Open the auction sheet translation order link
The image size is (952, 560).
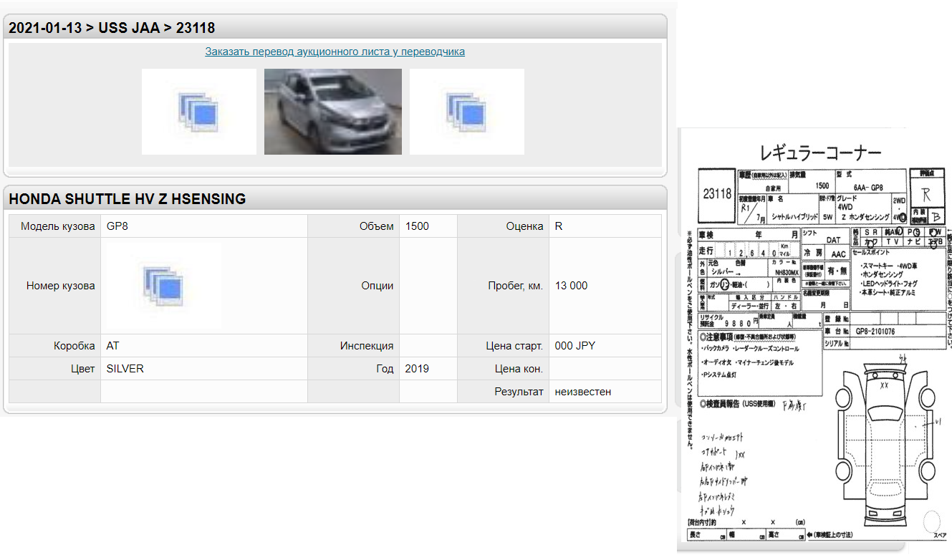coord(335,52)
